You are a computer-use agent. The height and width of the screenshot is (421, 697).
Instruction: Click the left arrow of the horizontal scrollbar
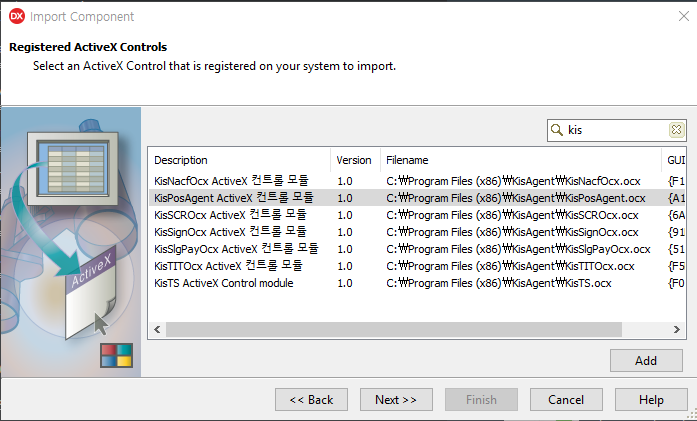[x=157, y=329]
